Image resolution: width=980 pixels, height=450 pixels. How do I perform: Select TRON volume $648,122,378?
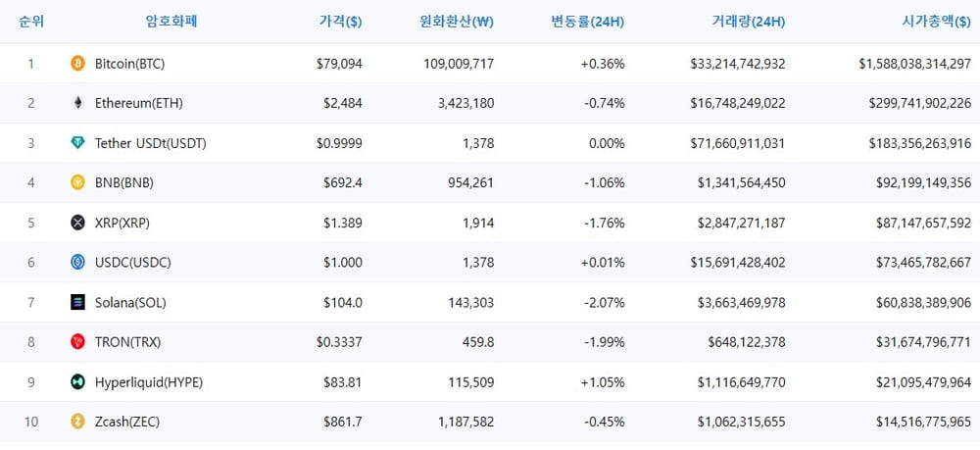point(746,342)
